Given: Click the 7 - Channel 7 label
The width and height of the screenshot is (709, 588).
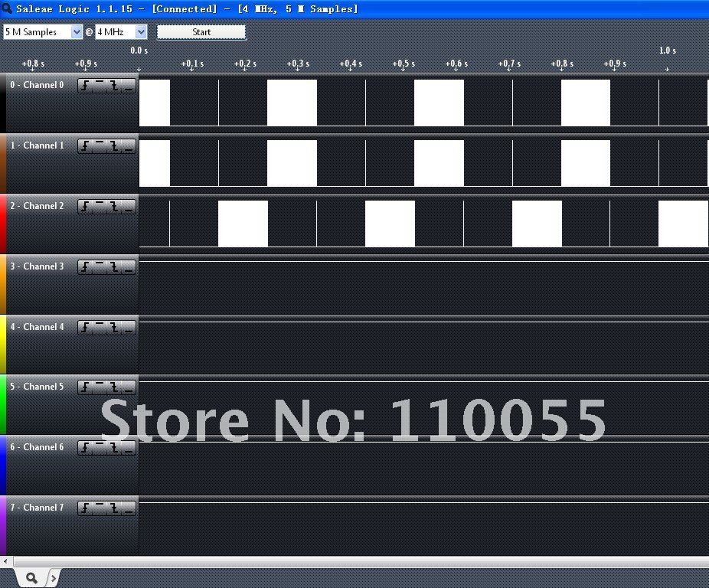Looking at the screenshot, I should pos(37,508).
